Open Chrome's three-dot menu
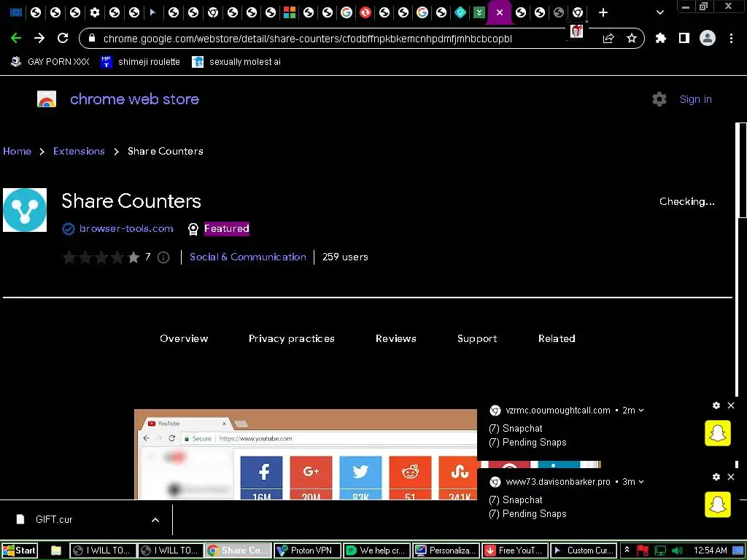The image size is (747, 560). tap(731, 38)
